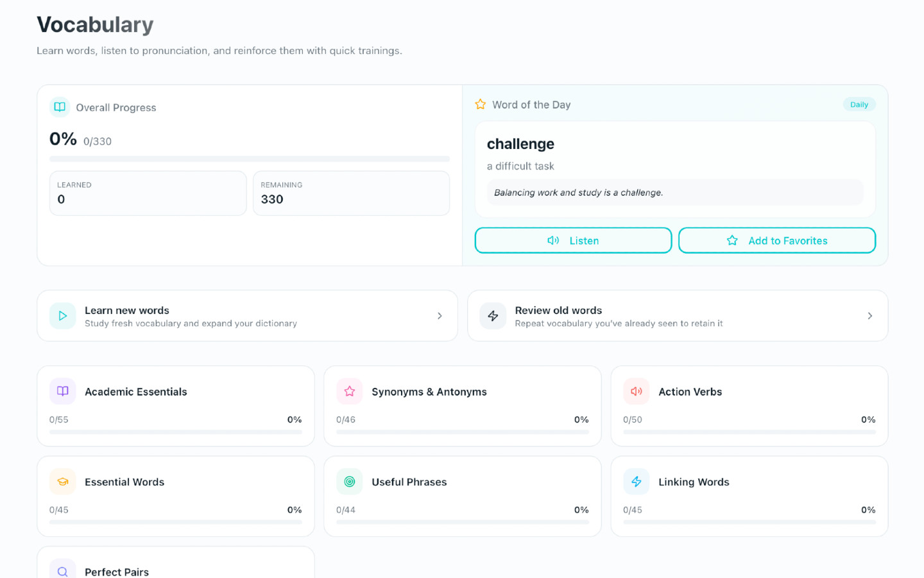Click the Useful Phrases target icon
The image size is (924, 578).
click(x=350, y=482)
